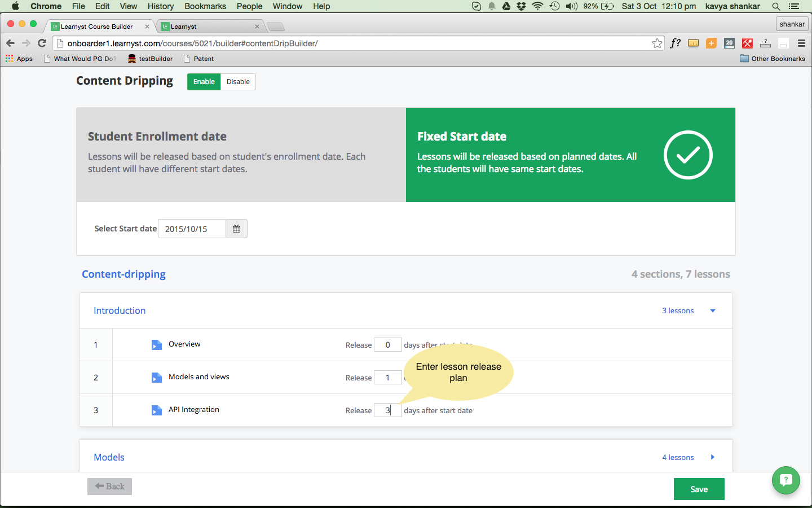
Task: Click the yellow ruler extension icon
Action: click(x=693, y=43)
